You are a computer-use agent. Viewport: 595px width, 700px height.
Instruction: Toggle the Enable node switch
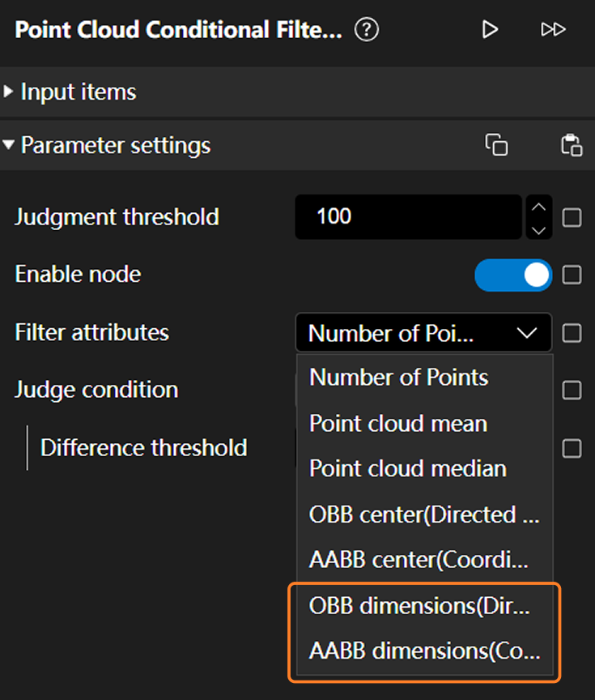point(513,275)
